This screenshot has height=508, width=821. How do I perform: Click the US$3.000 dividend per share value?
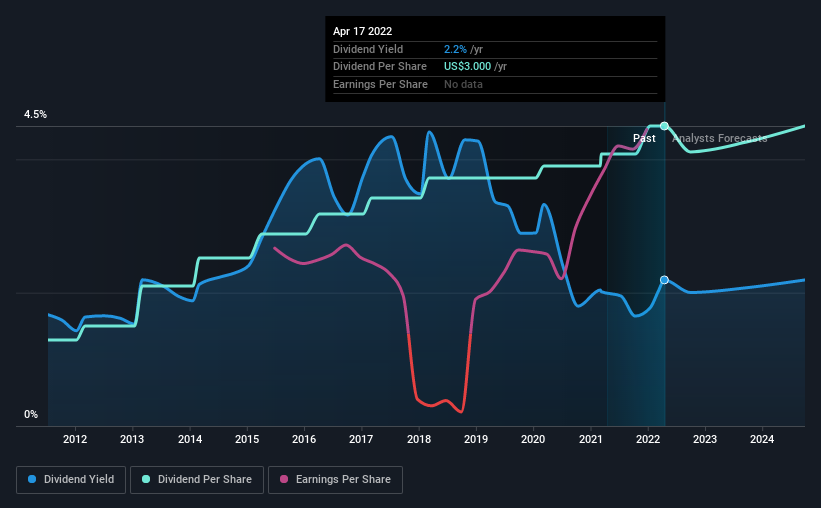(468, 67)
